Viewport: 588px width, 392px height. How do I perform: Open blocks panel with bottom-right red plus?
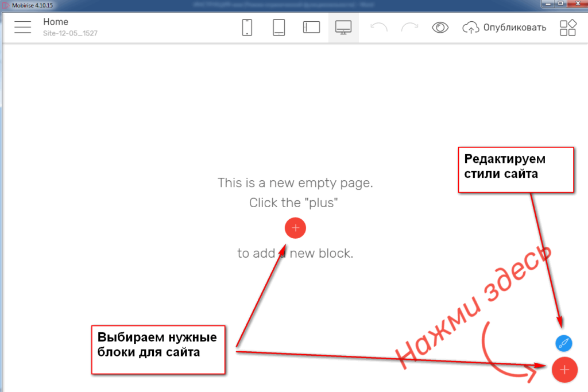[x=564, y=370]
